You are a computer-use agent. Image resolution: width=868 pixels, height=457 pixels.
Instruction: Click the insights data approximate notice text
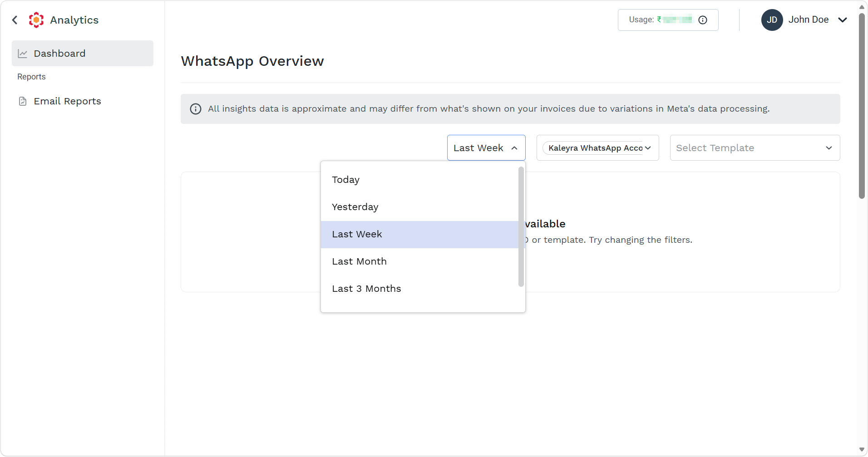(x=488, y=109)
